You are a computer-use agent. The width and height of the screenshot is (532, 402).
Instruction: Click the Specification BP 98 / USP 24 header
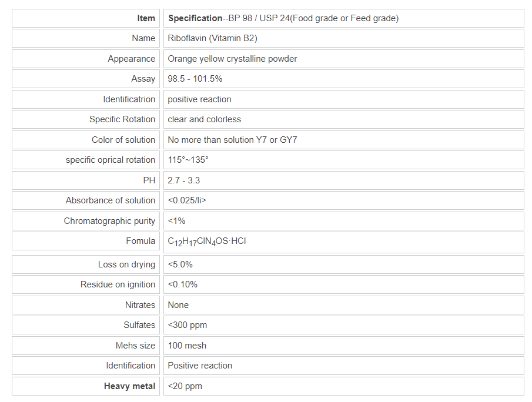(283, 18)
